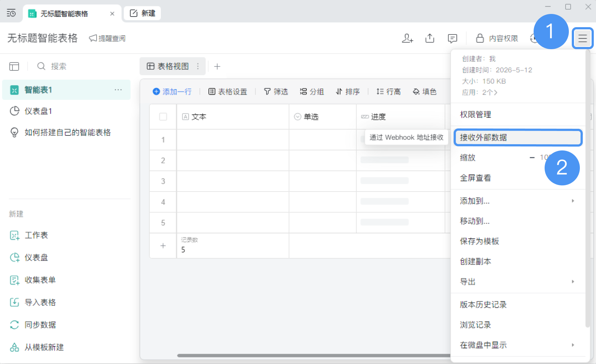Click the 筛选 filter tool
Screen dimensions: 596x364
tap(276, 92)
